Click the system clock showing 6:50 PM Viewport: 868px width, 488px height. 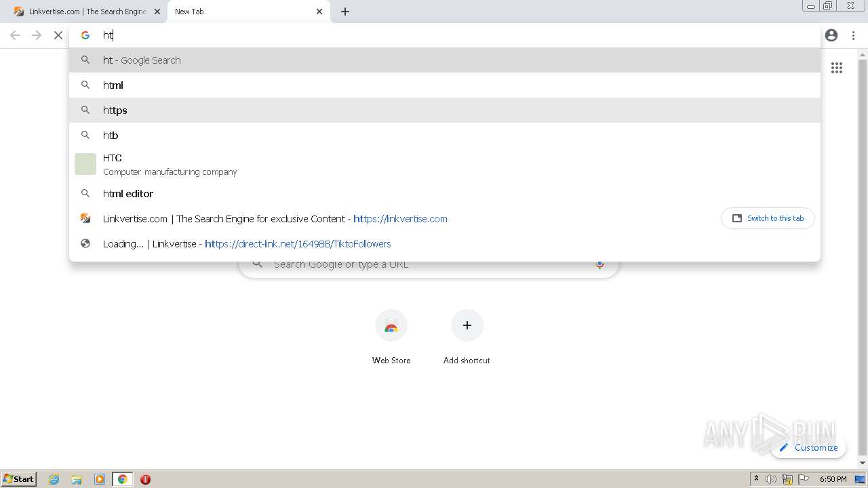[x=833, y=479]
